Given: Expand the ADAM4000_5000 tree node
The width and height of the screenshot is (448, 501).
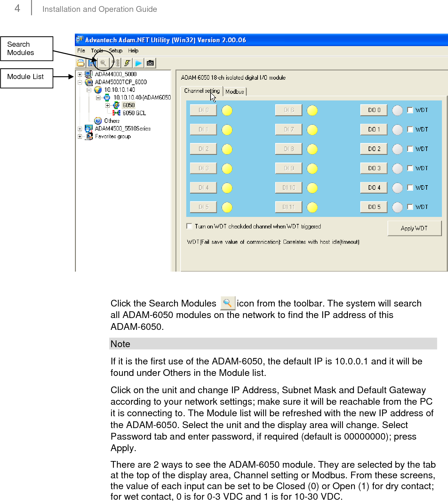Looking at the screenshot, I should [80, 74].
